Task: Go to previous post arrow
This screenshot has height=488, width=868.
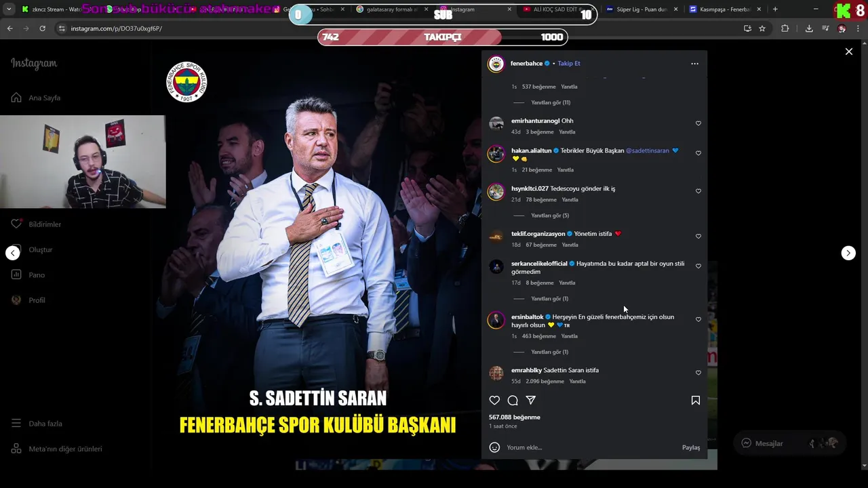Action: click(13, 253)
